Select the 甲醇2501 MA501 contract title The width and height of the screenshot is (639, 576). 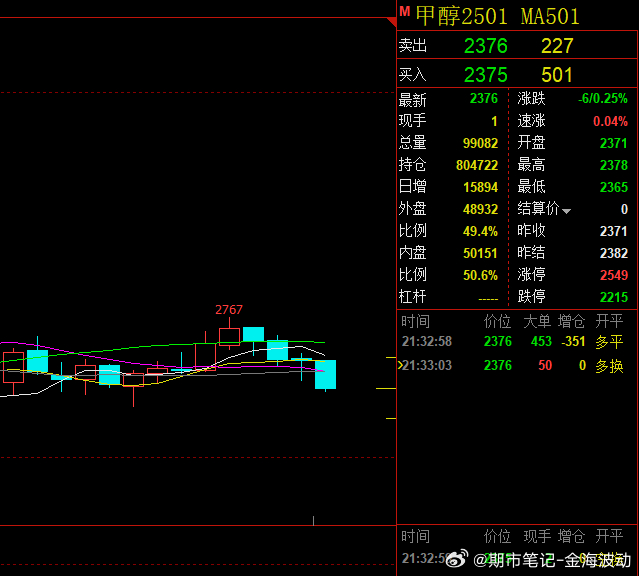click(x=497, y=16)
